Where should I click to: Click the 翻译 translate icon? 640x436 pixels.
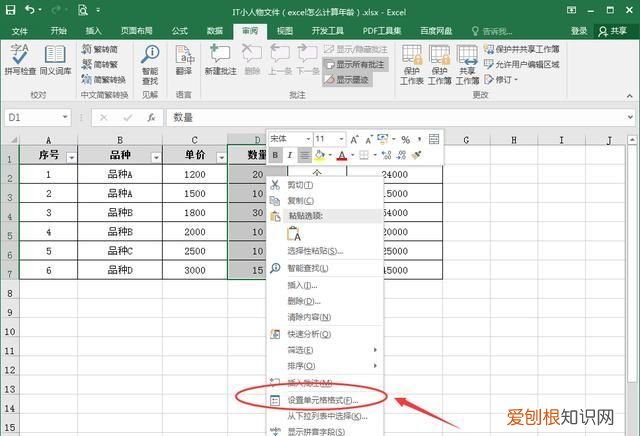tap(184, 60)
